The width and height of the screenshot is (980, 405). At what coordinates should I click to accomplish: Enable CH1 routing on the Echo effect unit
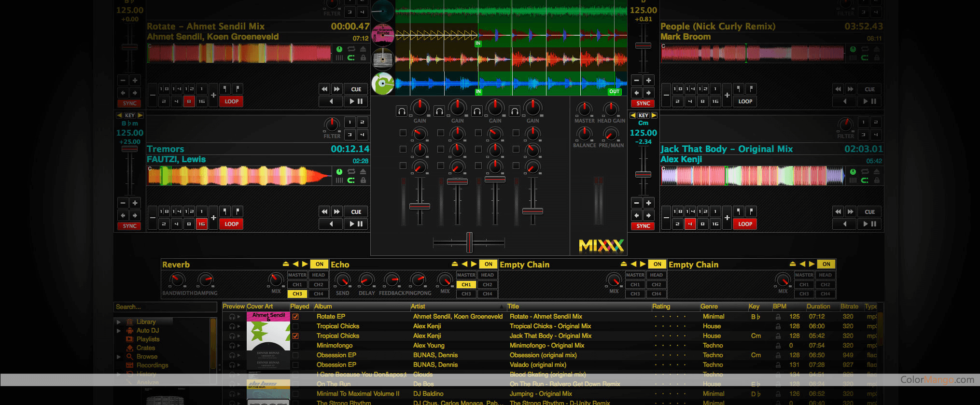click(466, 285)
